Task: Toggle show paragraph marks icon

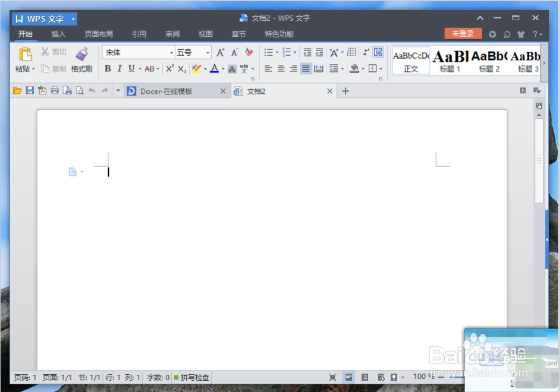Action: tap(366, 52)
